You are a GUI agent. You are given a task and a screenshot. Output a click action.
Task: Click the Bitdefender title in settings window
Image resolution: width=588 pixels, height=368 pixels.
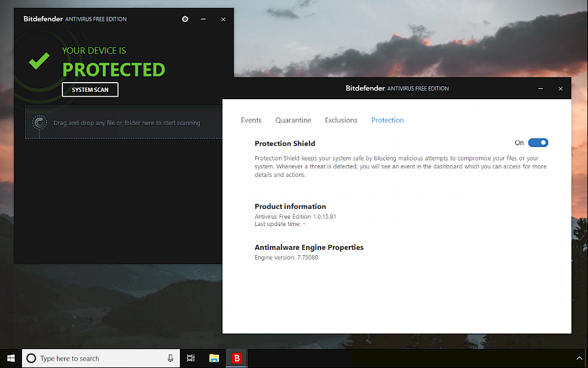click(397, 89)
